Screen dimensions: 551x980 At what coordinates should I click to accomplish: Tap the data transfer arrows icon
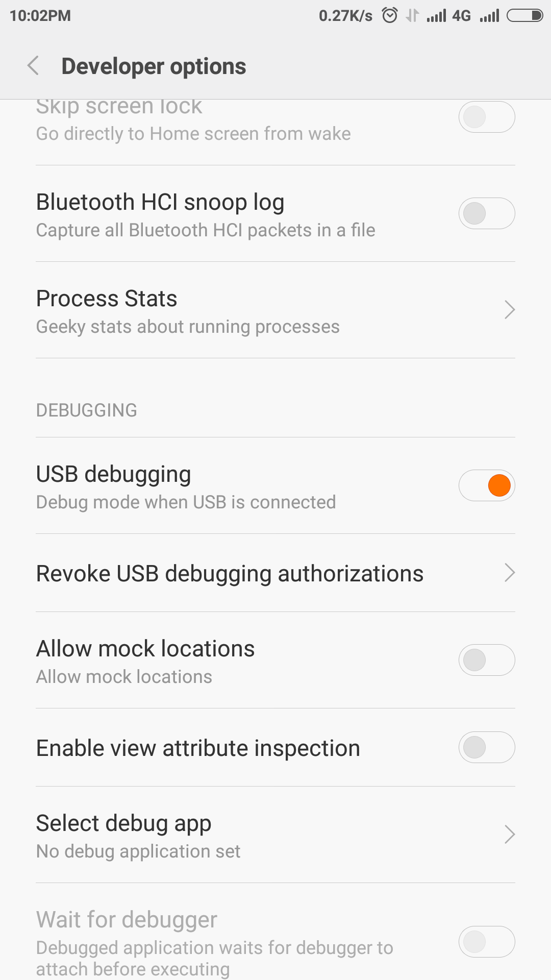click(412, 16)
